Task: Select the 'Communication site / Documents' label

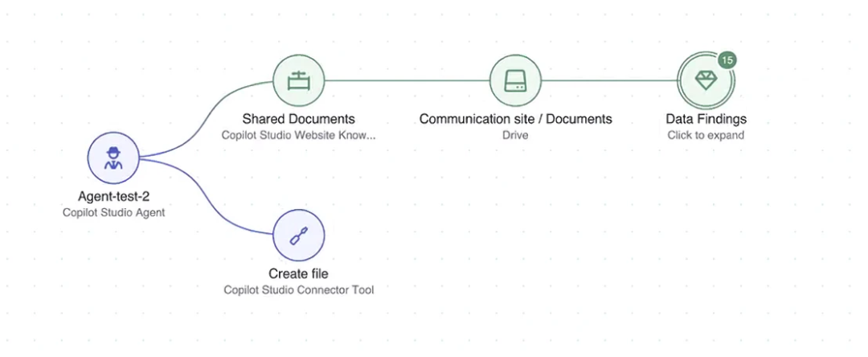Action: tap(515, 119)
